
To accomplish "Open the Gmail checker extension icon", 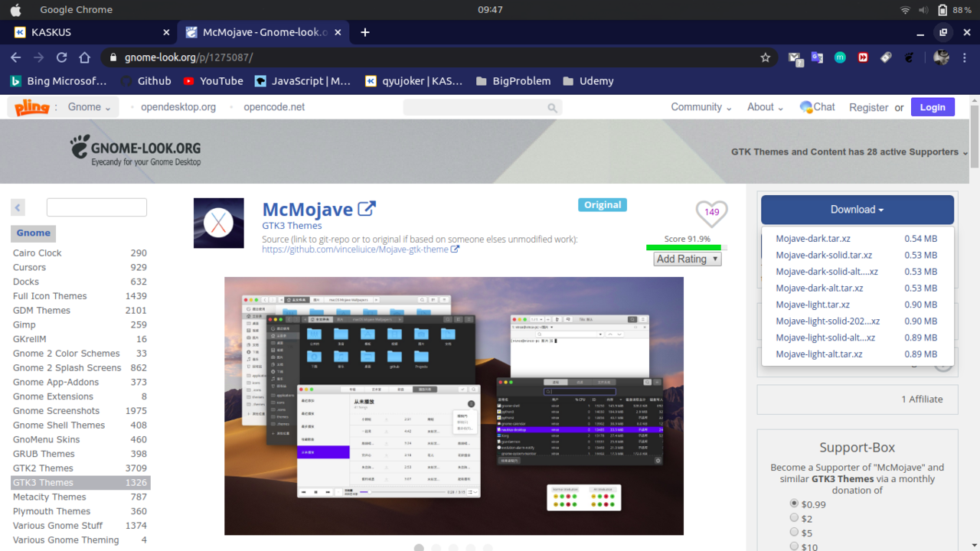I will 795,58.
